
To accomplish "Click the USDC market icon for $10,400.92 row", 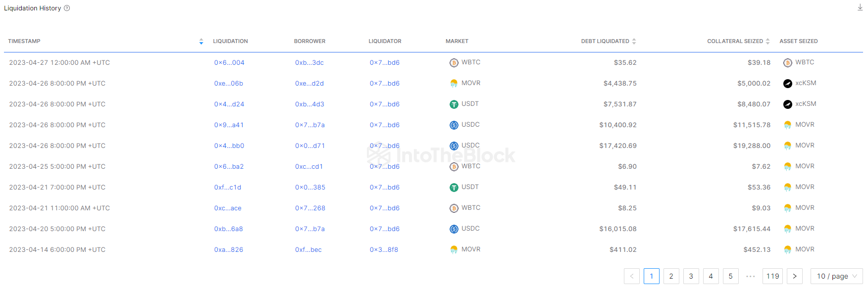I will click(x=454, y=125).
